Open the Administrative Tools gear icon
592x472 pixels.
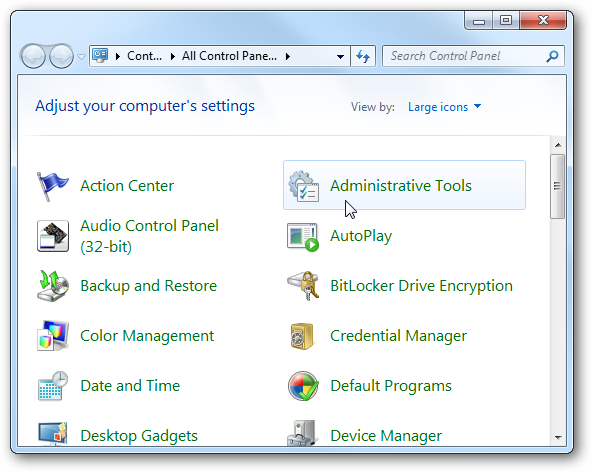(304, 186)
